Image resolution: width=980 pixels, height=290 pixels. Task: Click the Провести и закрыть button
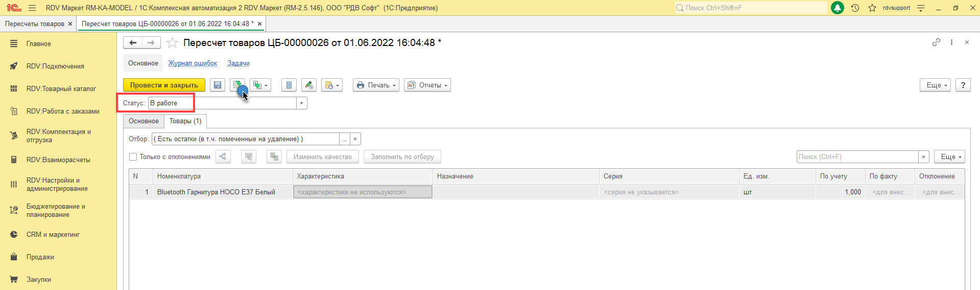pyautogui.click(x=164, y=85)
